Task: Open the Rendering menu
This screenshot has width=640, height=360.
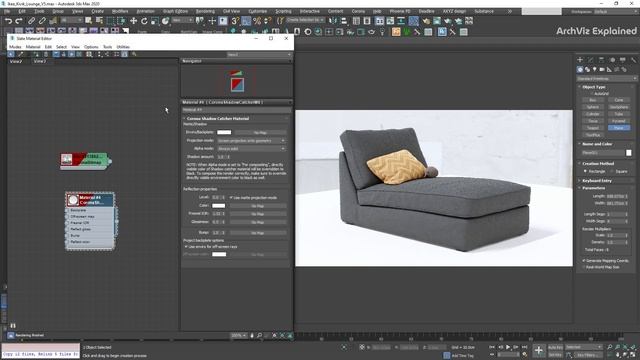Action: tap(205, 11)
